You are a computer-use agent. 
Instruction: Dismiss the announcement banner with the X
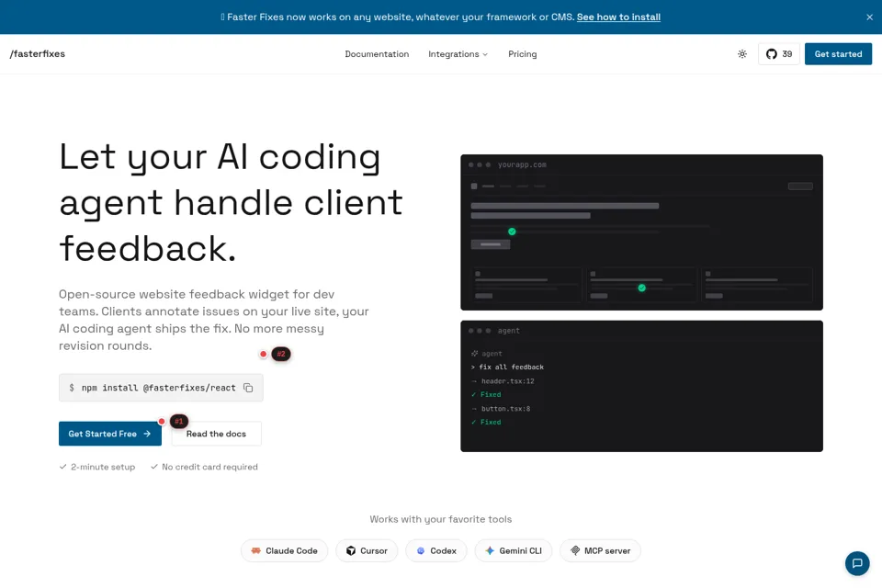pos(869,17)
